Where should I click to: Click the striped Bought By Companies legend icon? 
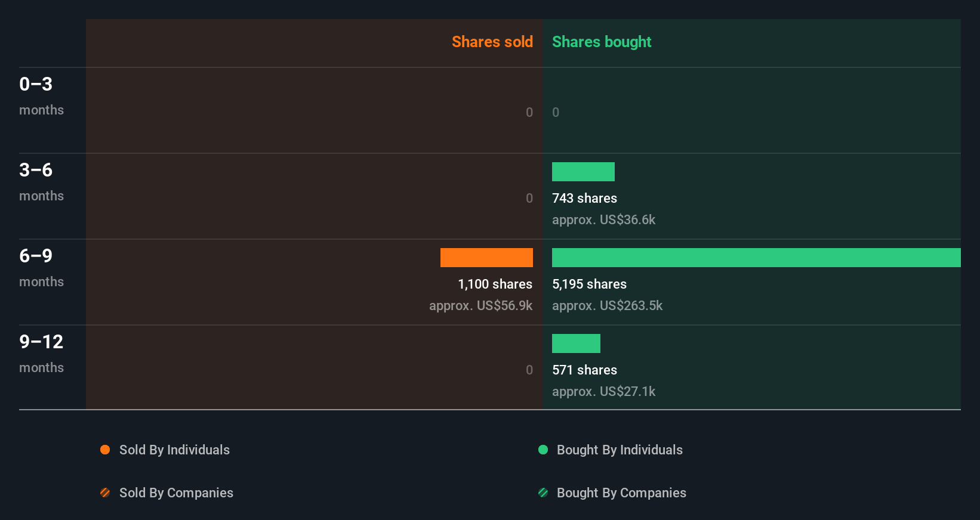[x=543, y=493]
